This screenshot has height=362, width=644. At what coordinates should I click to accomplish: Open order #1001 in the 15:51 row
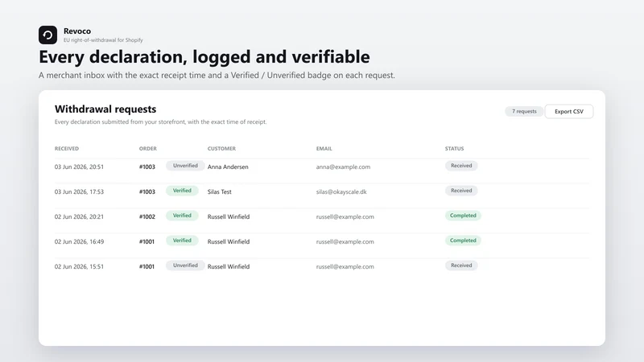(x=147, y=266)
